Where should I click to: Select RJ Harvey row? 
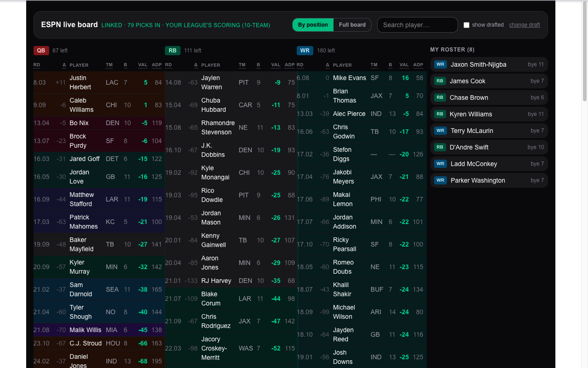231,281
